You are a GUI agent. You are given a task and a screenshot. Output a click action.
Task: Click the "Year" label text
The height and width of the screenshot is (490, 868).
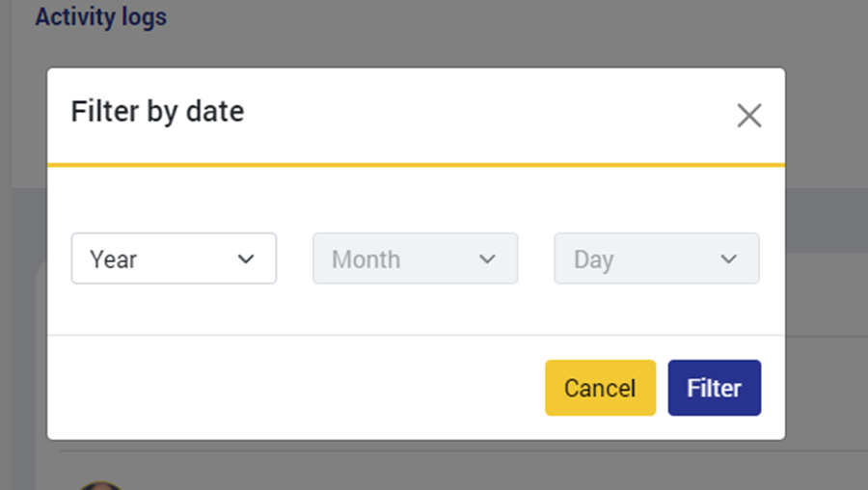click(114, 259)
